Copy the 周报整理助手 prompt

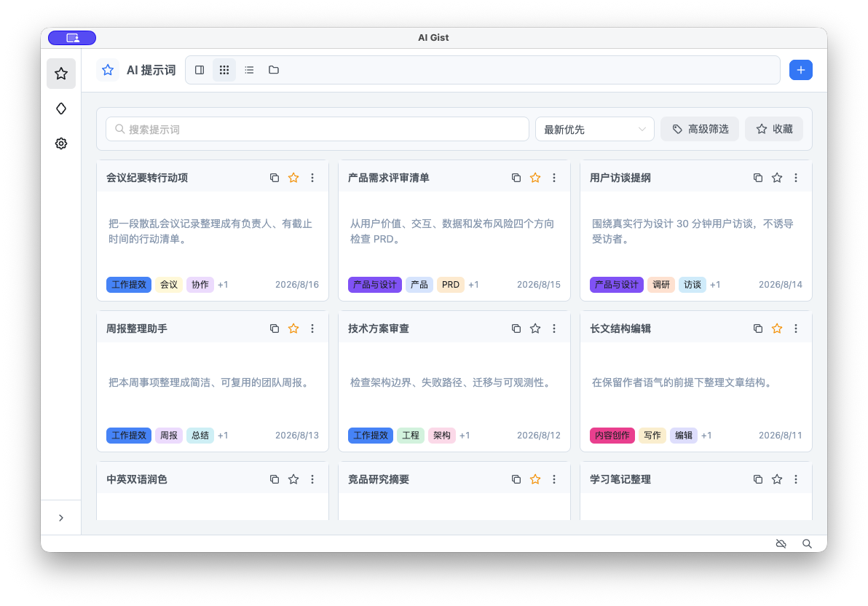[x=274, y=328]
